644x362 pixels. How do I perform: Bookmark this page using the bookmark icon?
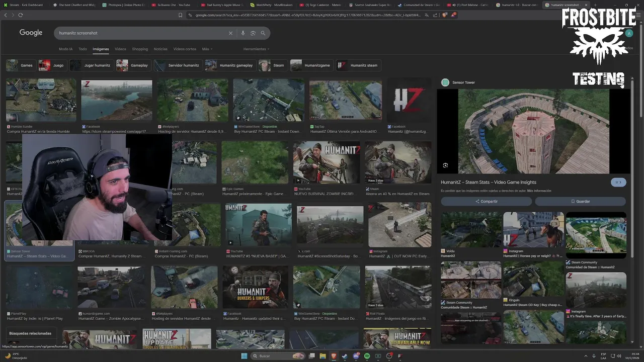pos(180,15)
